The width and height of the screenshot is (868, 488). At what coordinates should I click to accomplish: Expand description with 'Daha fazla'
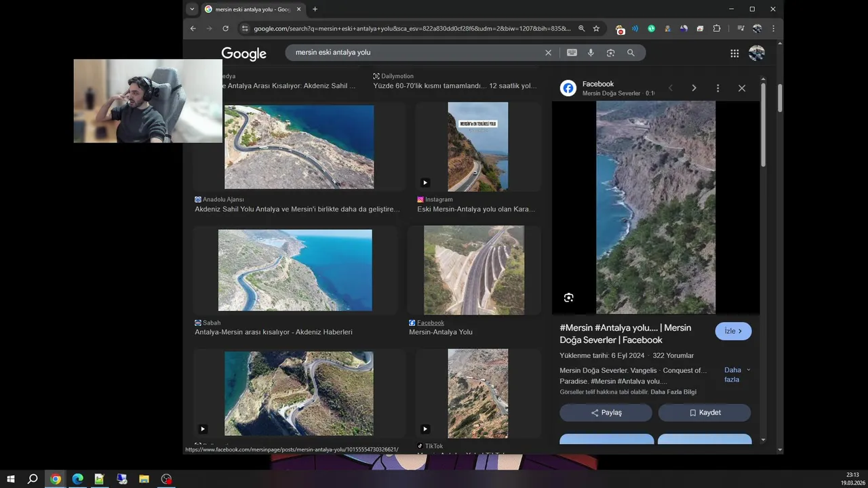737,375
